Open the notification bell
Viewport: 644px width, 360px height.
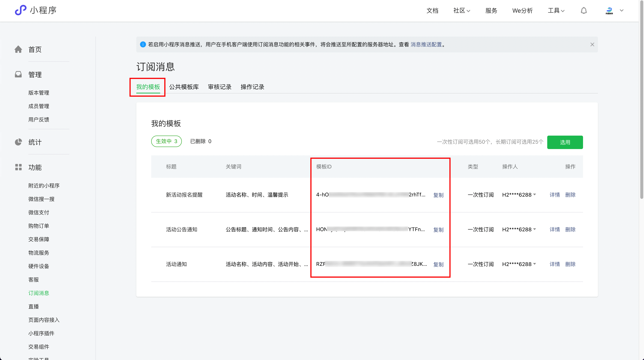click(584, 10)
